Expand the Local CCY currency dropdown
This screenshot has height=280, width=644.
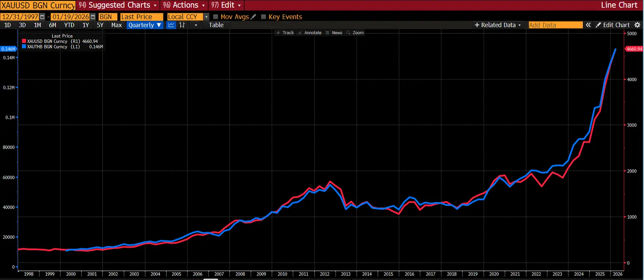point(206,17)
